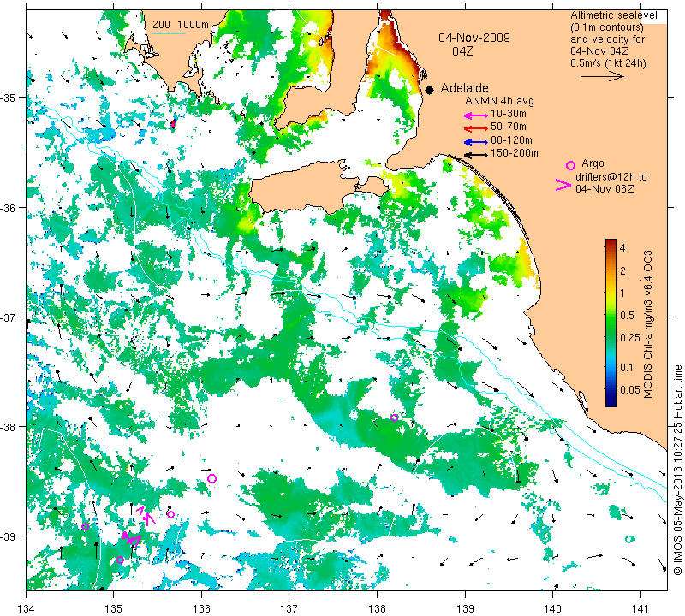Click the '140' longitude axis label
The height and width of the screenshot is (616, 685).
pyautogui.click(x=552, y=608)
